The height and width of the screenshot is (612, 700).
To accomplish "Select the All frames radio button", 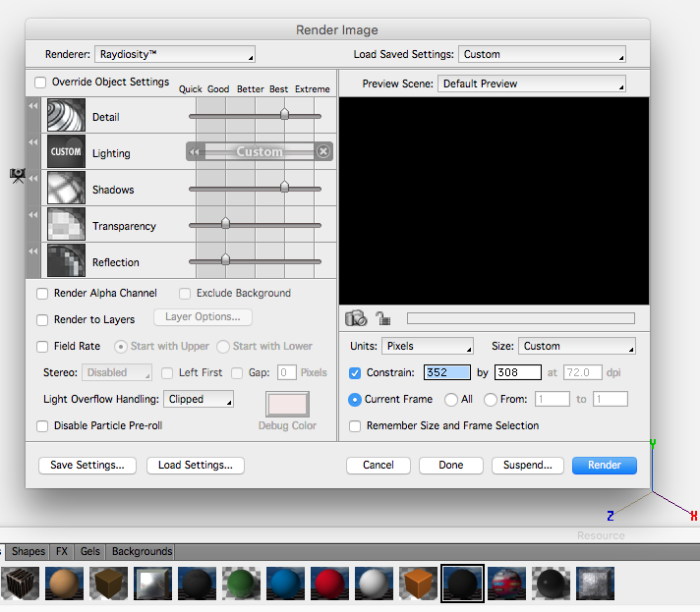I will point(451,400).
